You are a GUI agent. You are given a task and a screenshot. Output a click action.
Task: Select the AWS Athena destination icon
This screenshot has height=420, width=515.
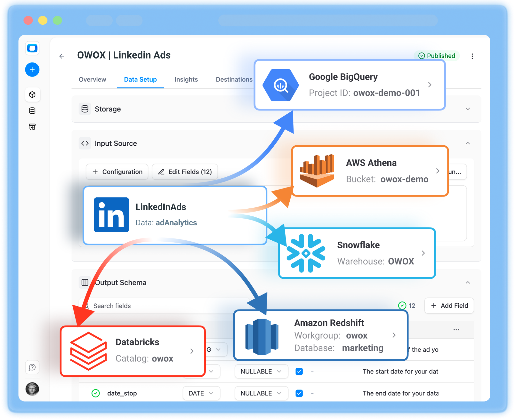tap(317, 171)
